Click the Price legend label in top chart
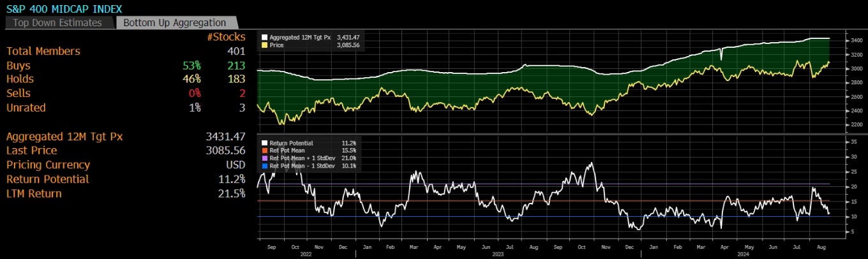Viewport: 868px width, 259px height. [x=276, y=46]
